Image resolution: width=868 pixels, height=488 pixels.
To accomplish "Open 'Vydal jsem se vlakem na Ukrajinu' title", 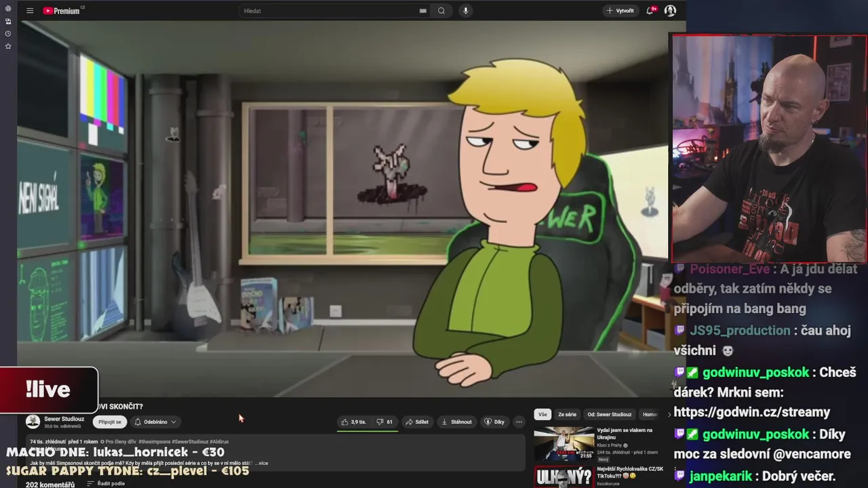I will 625,434.
